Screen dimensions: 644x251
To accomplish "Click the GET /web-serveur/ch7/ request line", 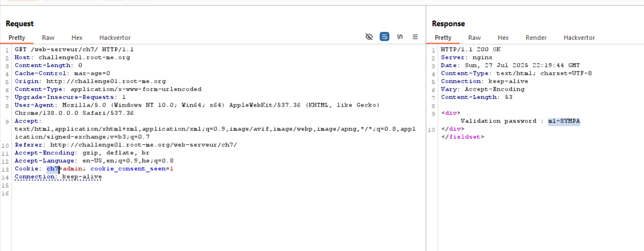I will click(x=74, y=49).
